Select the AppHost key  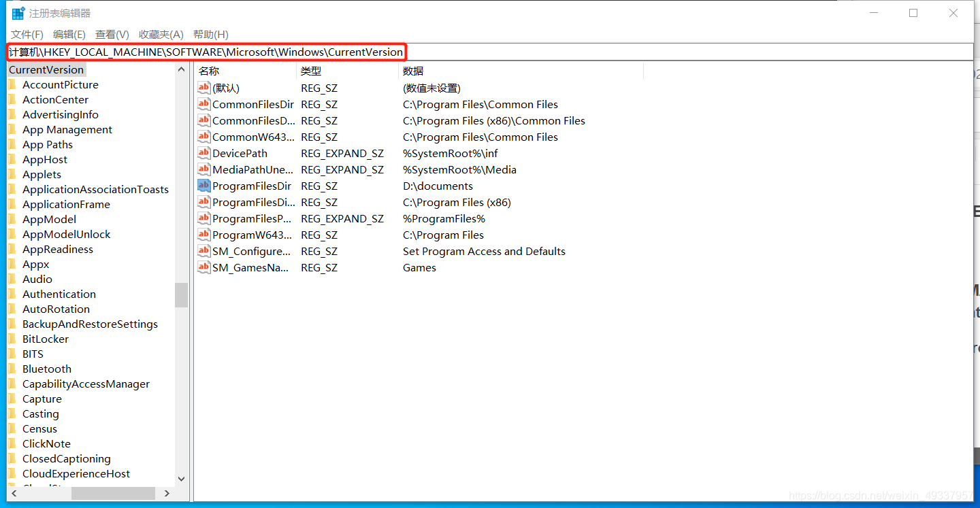(45, 159)
